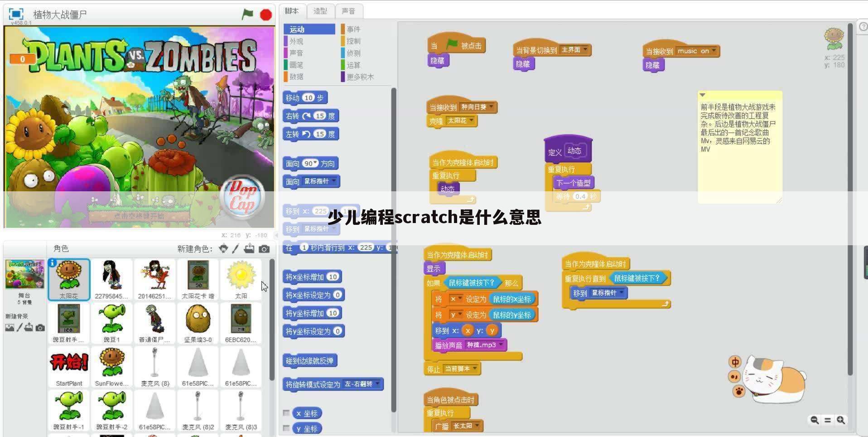868x437 pixels.
Task: Select the 侦测 block category
Action: 354,53
